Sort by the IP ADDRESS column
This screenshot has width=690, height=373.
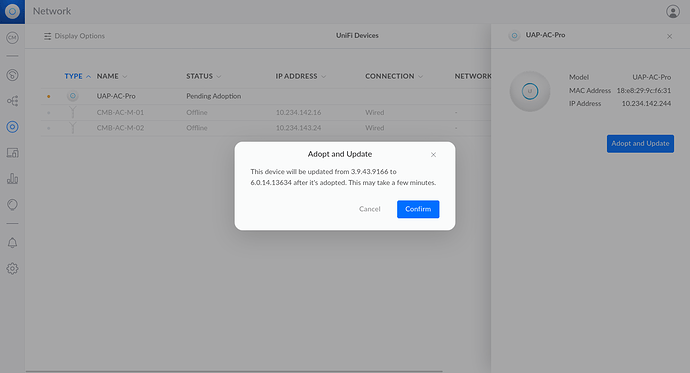[x=301, y=77]
